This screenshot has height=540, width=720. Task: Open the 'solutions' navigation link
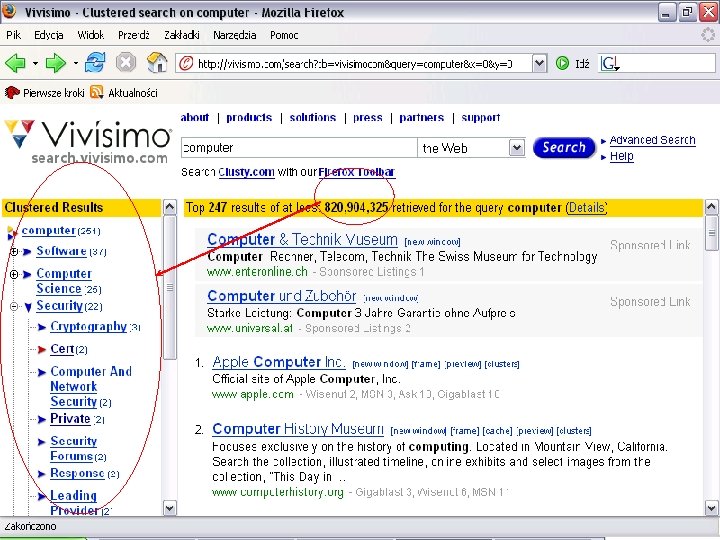click(313, 118)
